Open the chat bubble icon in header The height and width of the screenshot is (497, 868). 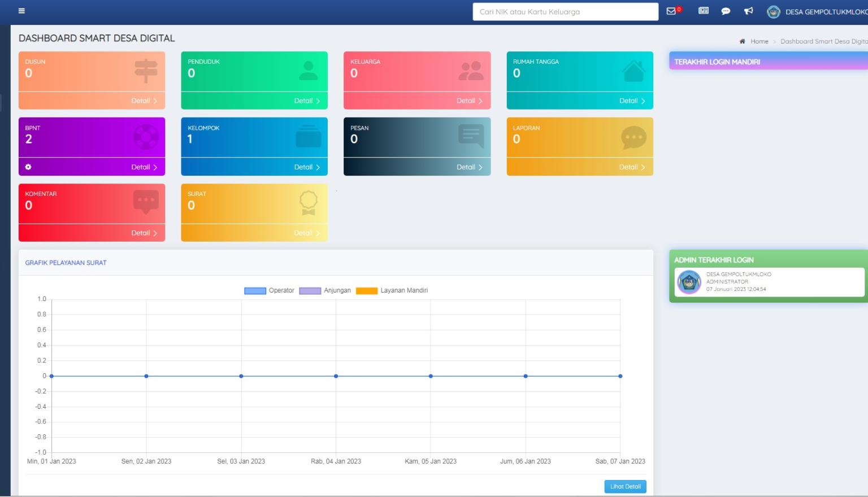tap(726, 11)
